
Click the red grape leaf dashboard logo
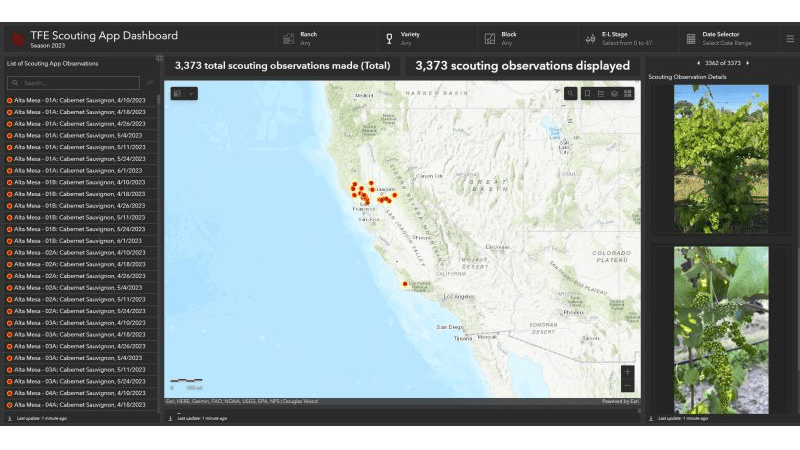18,39
